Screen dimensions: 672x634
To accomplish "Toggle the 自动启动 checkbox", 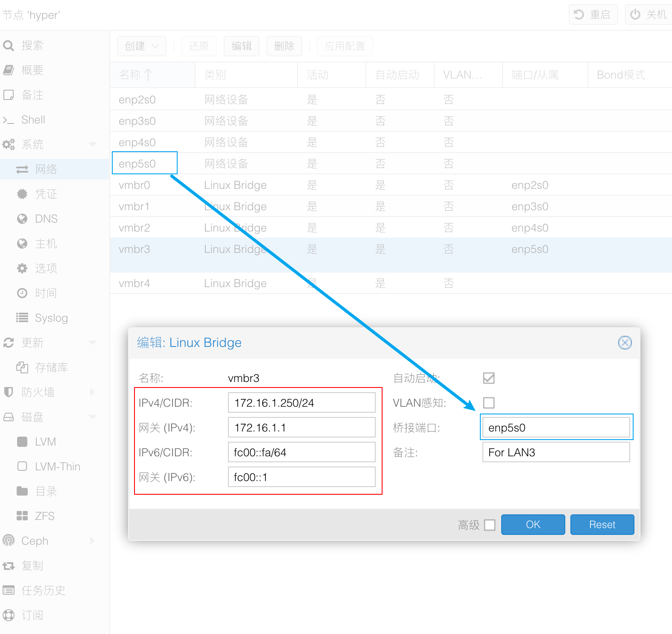I will click(489, 378).
